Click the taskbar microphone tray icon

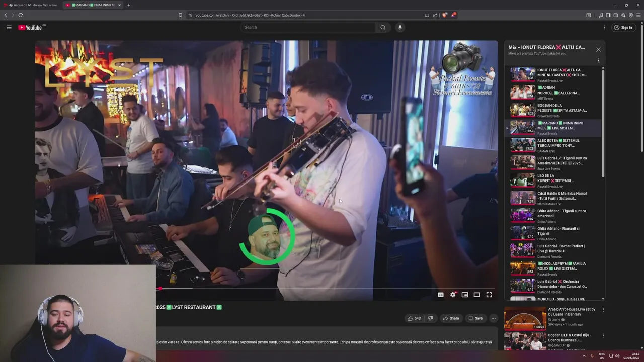coord(592,356)
